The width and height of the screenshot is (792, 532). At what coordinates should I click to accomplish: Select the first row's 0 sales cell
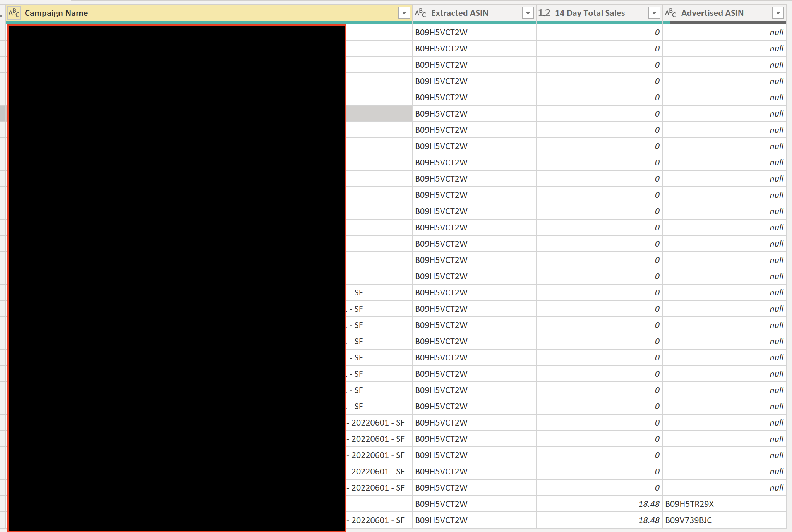pyautogui.click(x=599, y=32)
